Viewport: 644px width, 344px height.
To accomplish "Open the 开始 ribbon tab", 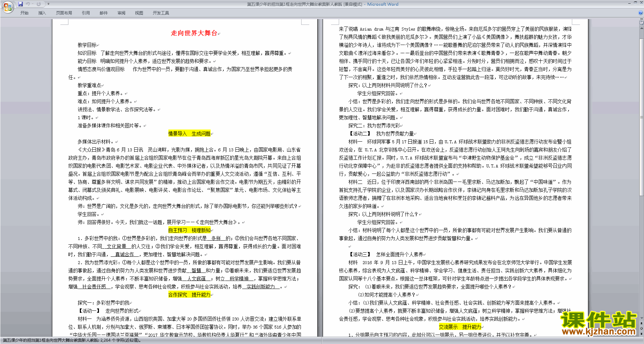I will [24, 13].
